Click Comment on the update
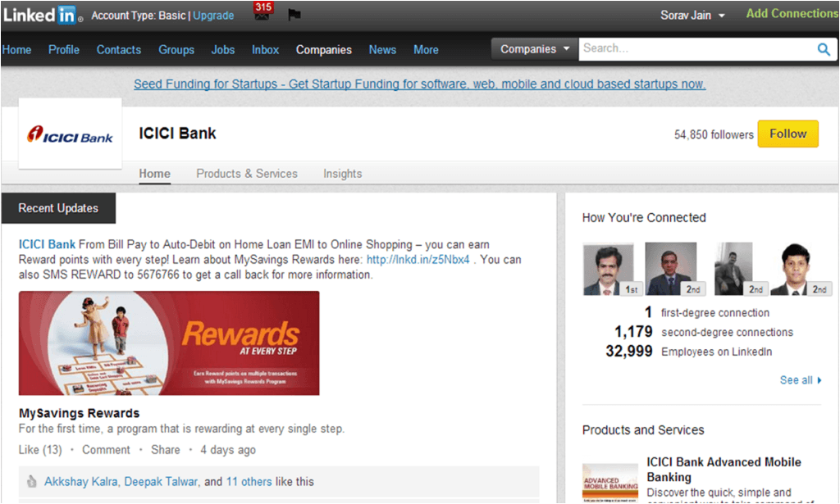 tap(106, 450)
